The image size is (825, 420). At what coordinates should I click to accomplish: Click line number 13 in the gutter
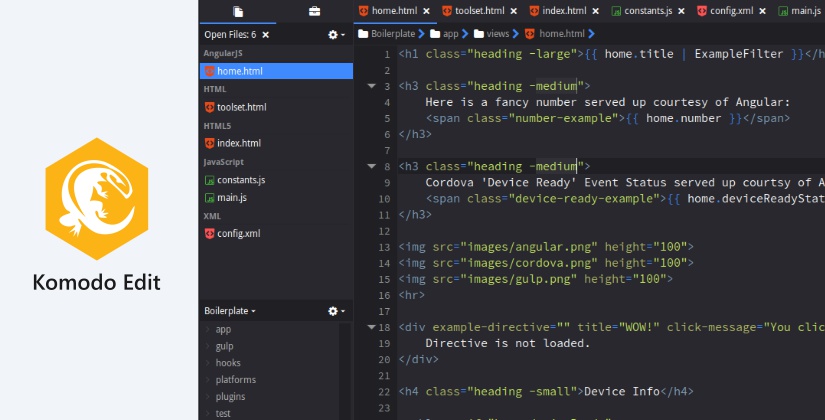pos(384,246)
